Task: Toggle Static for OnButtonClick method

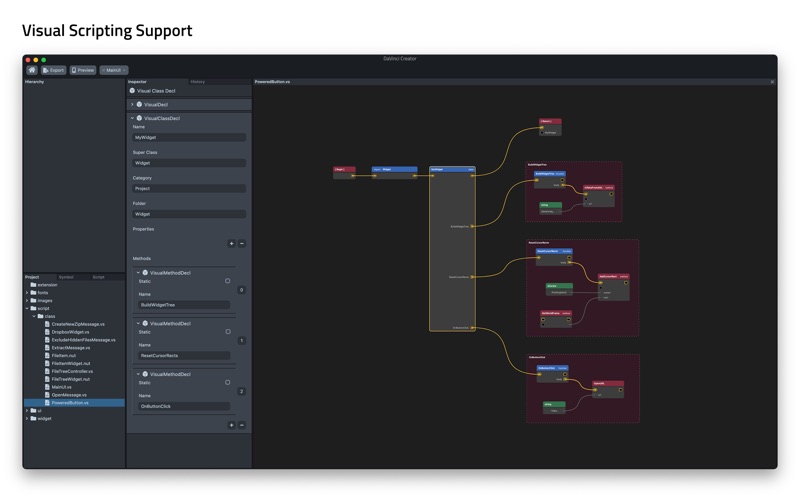Action: point(228,382)
